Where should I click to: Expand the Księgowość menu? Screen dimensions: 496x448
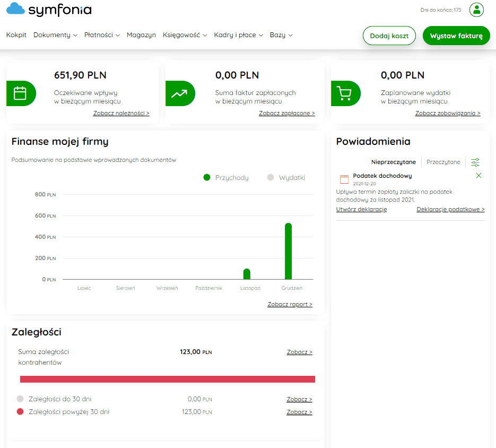click(185, 35)
